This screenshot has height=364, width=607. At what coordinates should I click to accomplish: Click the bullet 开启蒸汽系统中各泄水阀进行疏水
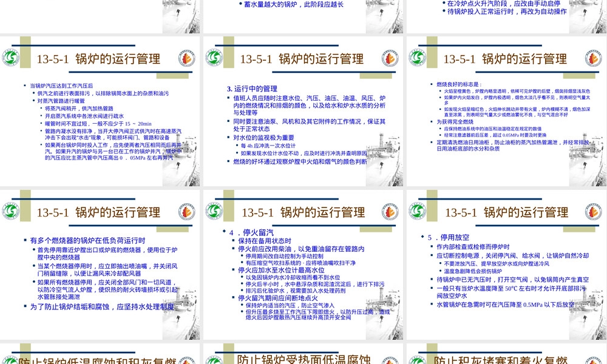(84, 116)
